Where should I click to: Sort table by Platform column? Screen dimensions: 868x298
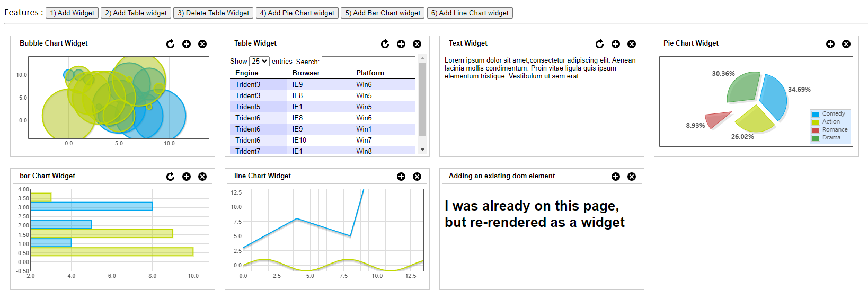click(x=370, y=73)
